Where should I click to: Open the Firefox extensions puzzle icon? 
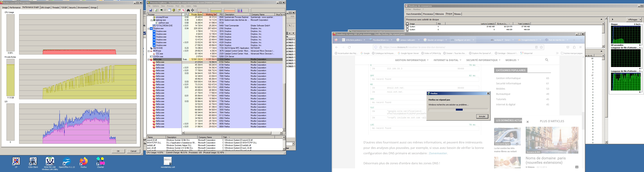click(x=574, y=47)
